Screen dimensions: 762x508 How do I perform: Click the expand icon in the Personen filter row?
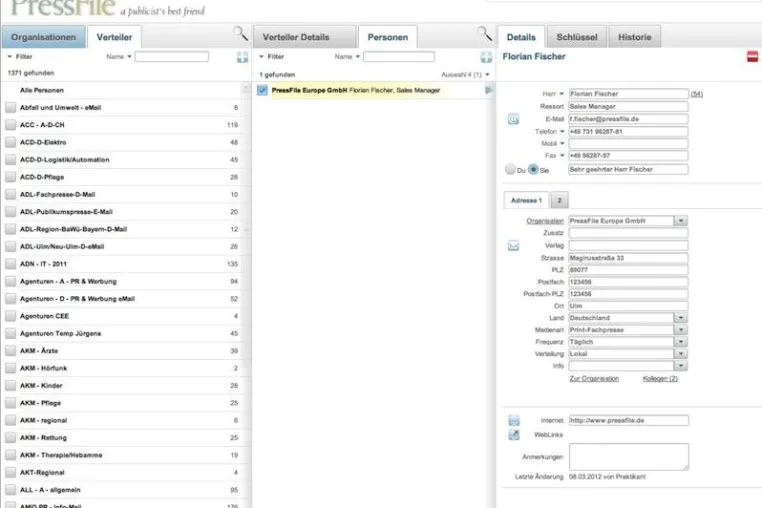click(x=486, y=57)
